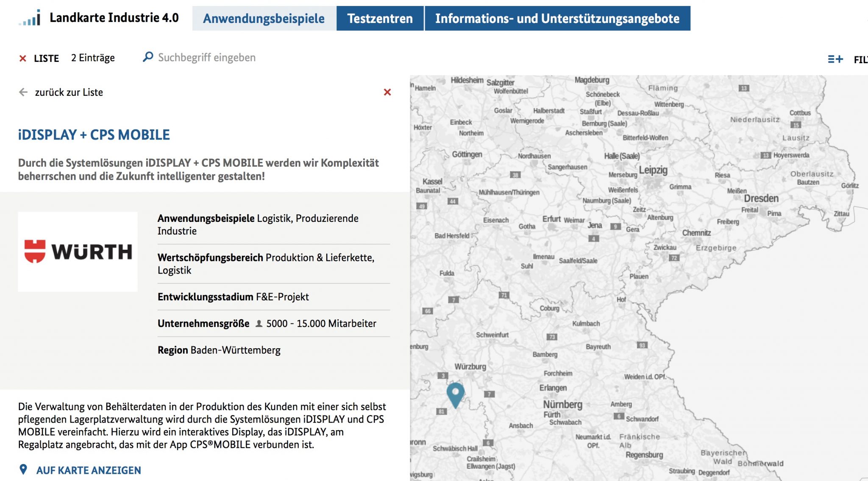Click the map pin icon beside AUF KARTE ANZEIGEN
The image size is (868, 481).
click(23, 470)
